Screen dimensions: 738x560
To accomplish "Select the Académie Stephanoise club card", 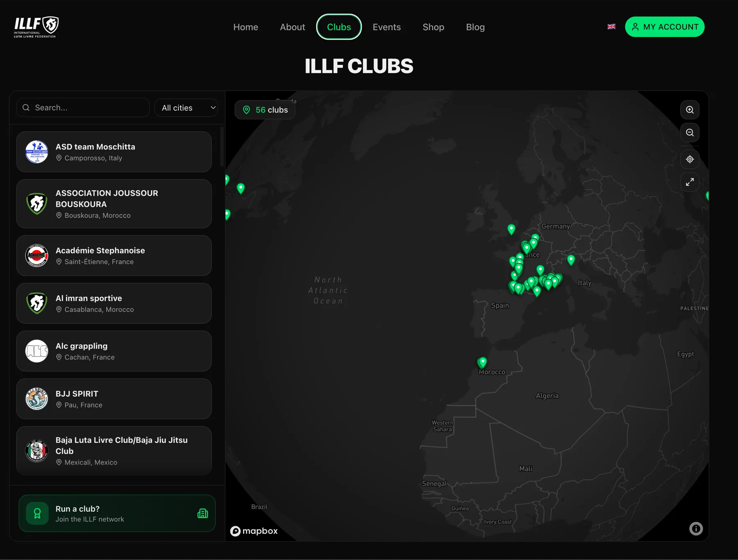I will tap(114, 255).
